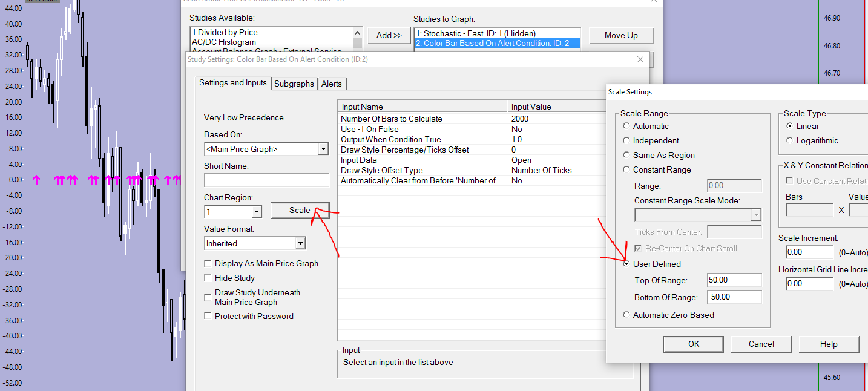The height and width of the screenshot is (391, 868).
Task: Click the 'Open' input value cell
Action: click(557, 160)
